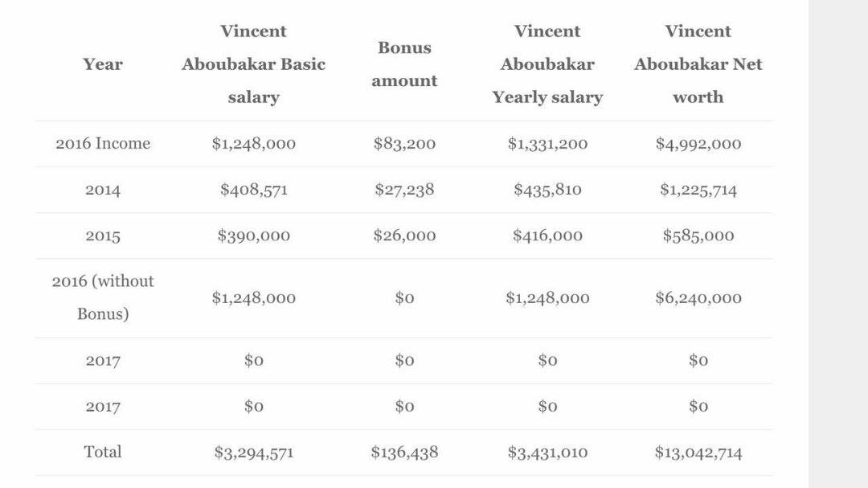This screenshot has height=488, width=868.
Task: Select the $27,238 bonus cell
Action: 404,191
